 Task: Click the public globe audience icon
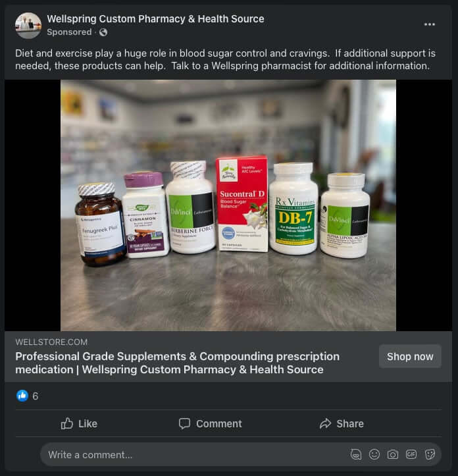(x=103, y=32)
